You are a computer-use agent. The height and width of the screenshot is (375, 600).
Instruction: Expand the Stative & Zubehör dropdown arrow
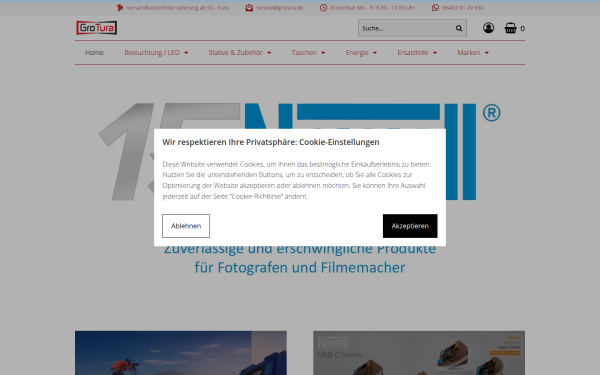click(269, 53)
